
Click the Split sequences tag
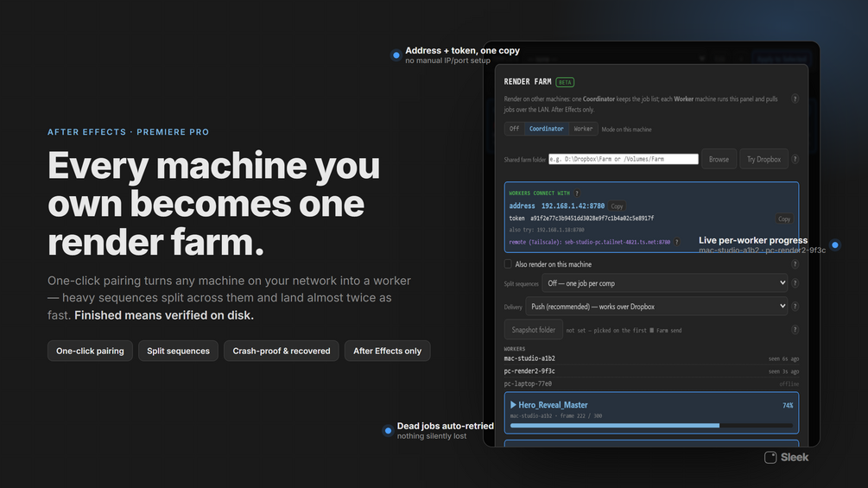178,351
